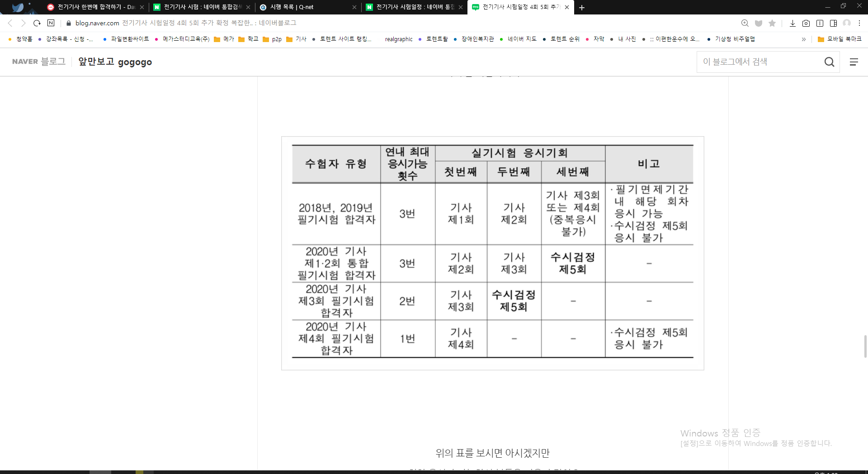Open the realgraphic bookmark
The image size is (868, 474).
coord(398,39)
